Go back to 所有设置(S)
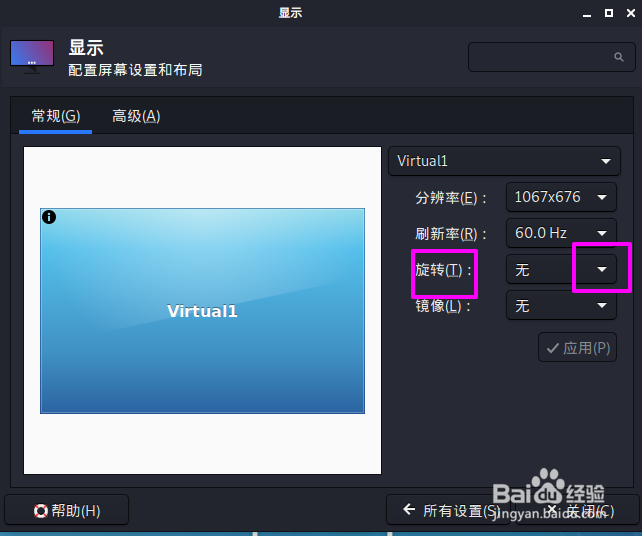 pyautogui.click(x=448, y=510)
